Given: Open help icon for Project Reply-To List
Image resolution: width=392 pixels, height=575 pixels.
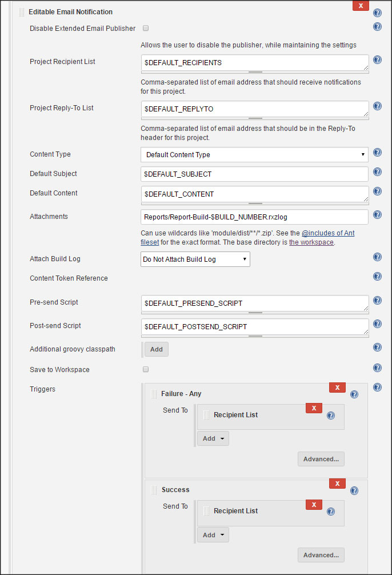Looking at the screenshot, I should point(377,106).
